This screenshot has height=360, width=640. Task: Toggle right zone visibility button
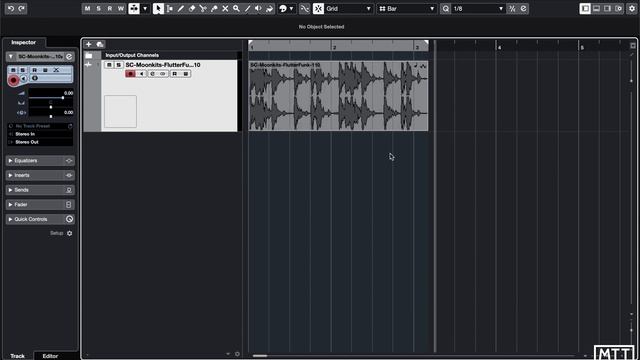click(607, 9)
